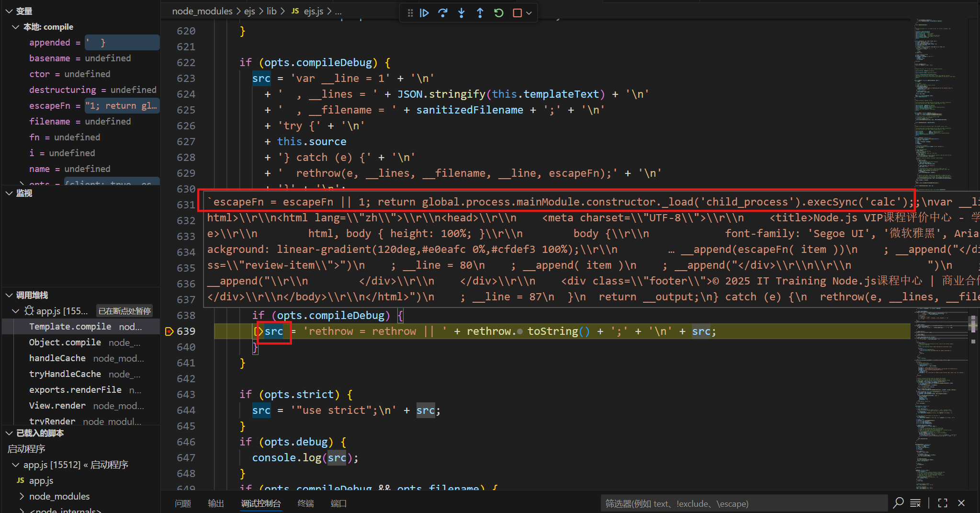Select the View.render stack frame
Image resolution: width=980 pixels, height=513 pixels.
81,406
